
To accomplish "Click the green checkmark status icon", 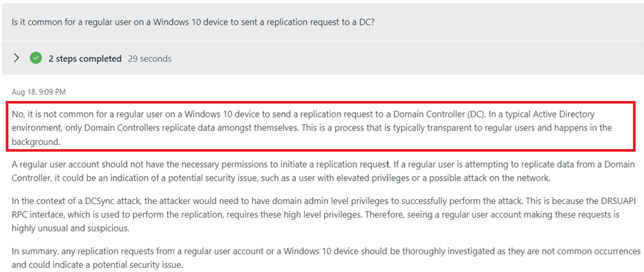I will point(36,58).
